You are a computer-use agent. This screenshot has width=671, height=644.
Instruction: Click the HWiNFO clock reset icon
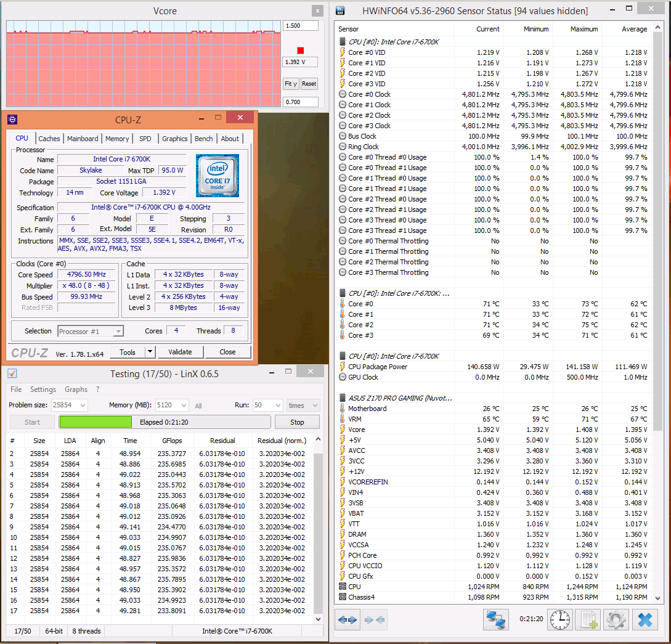click(559, 619)
